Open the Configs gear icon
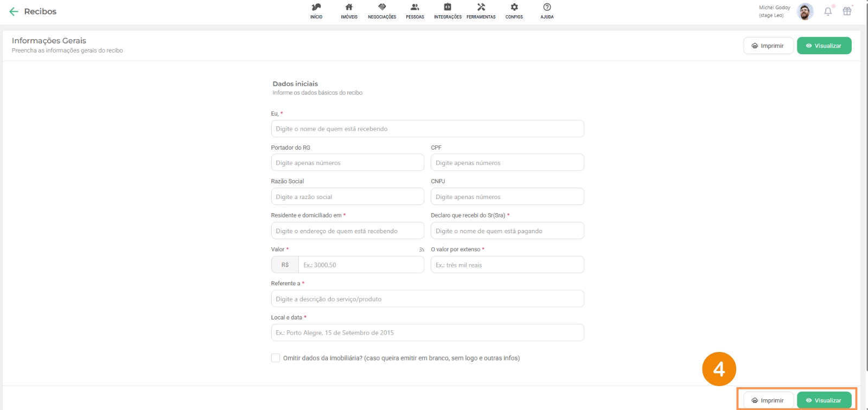The width and height of the screenshot is (868, 410). coord(514,8)
